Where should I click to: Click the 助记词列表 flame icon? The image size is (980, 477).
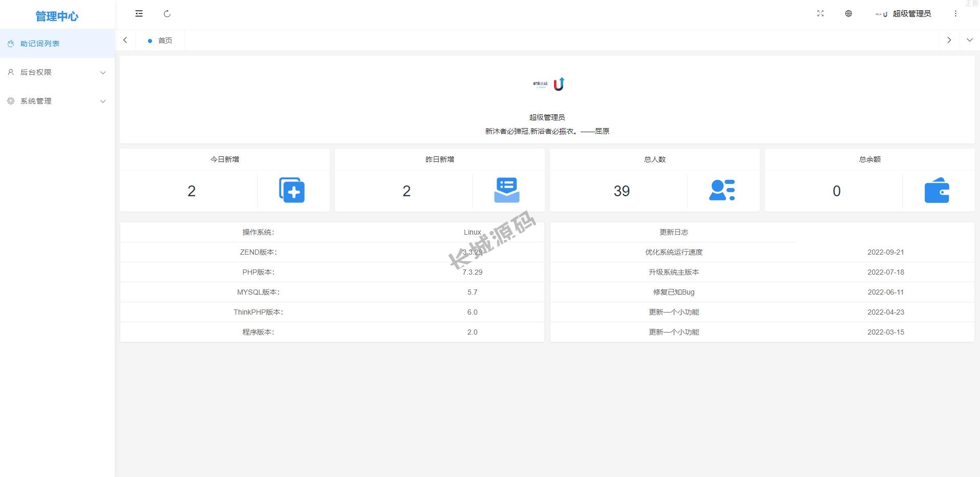[11, 44]
